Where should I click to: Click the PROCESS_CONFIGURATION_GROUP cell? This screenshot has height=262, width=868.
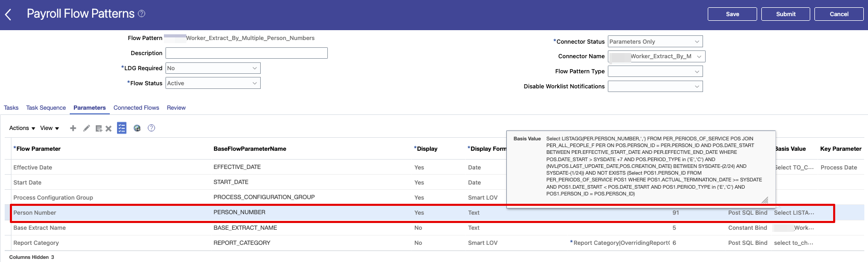[x=264, y=197]
